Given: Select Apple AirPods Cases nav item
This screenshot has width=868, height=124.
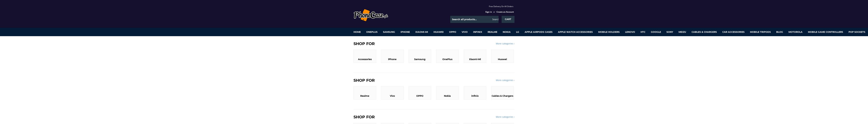Looking at the screenshot, I should (x=538, y=32).
